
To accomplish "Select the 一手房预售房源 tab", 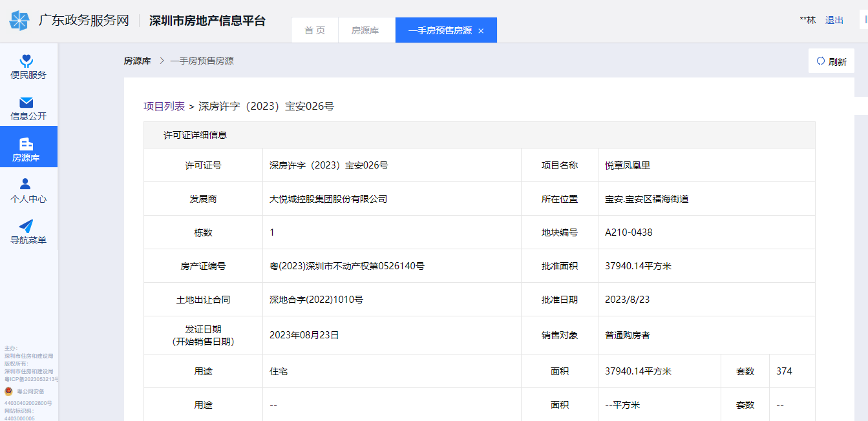I will tap(446, 30).
